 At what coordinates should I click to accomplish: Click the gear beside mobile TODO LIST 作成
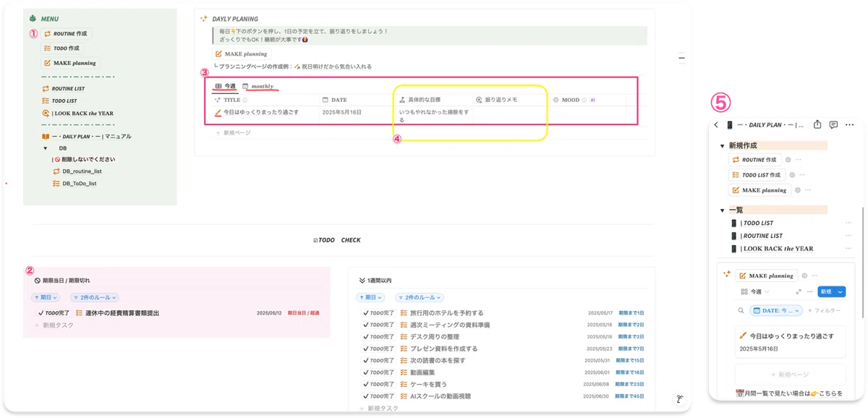pos(791,175)
